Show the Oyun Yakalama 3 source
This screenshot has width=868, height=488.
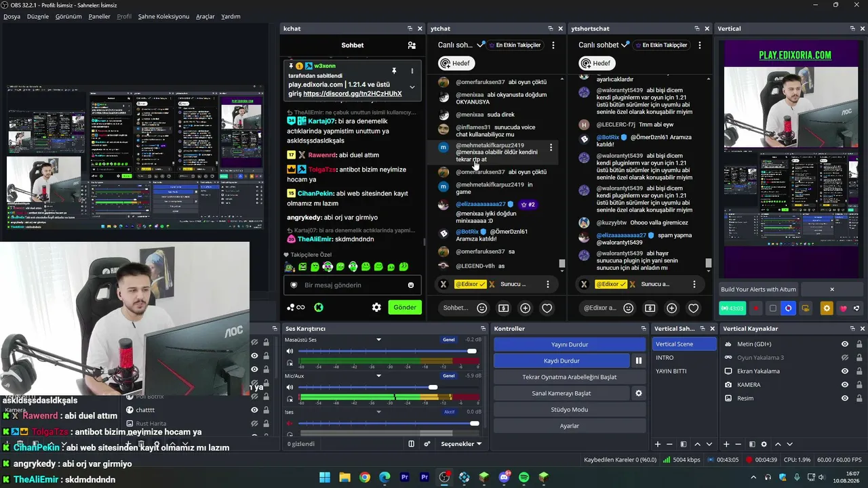845,358
